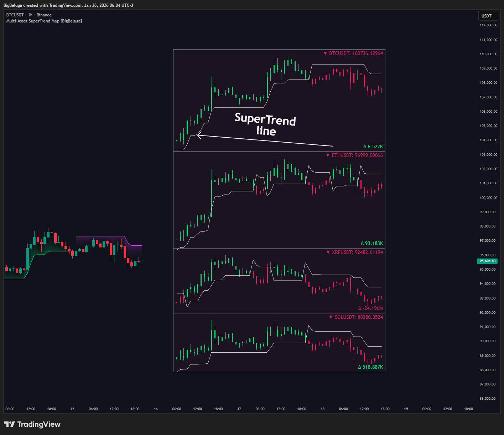Viewport: 504px width, 435px height.
Task: Click the 93,000.00 price axis label
Action: 488,298
